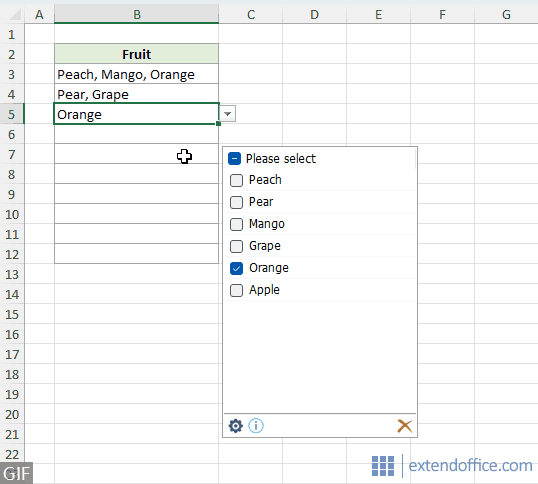Open the extendoffice.com link
Viewport: 538px width, 484px height.
coord(470,465)
